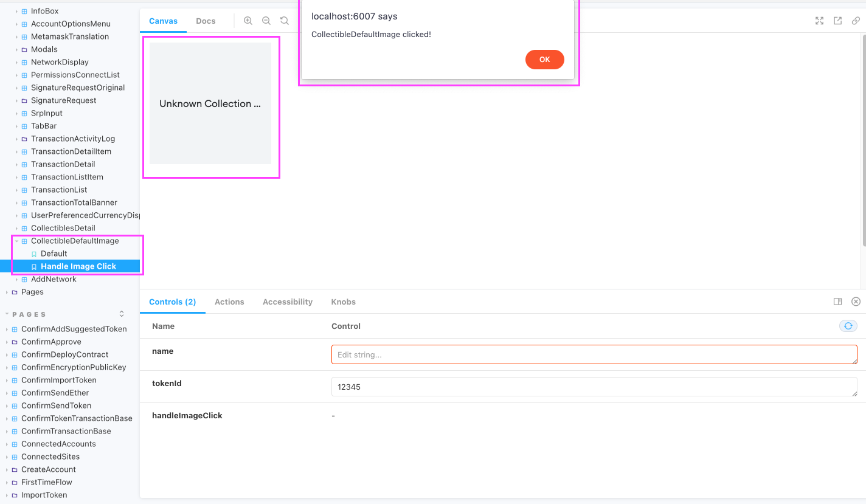This screenshot has height=504, width=866.
Task: Expand the AccountOptionsMenu node
Action: pyautogui.click(x=17, y=24)
